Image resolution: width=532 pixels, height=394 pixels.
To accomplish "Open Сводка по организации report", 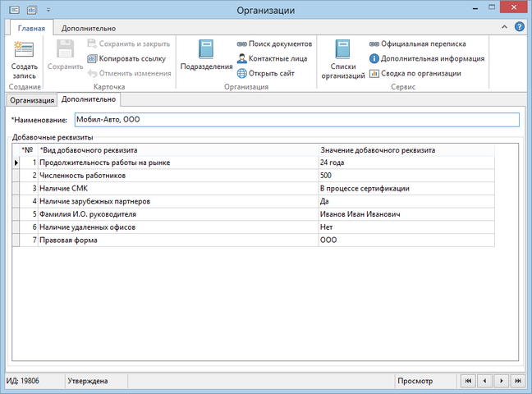I will (415, 73).
